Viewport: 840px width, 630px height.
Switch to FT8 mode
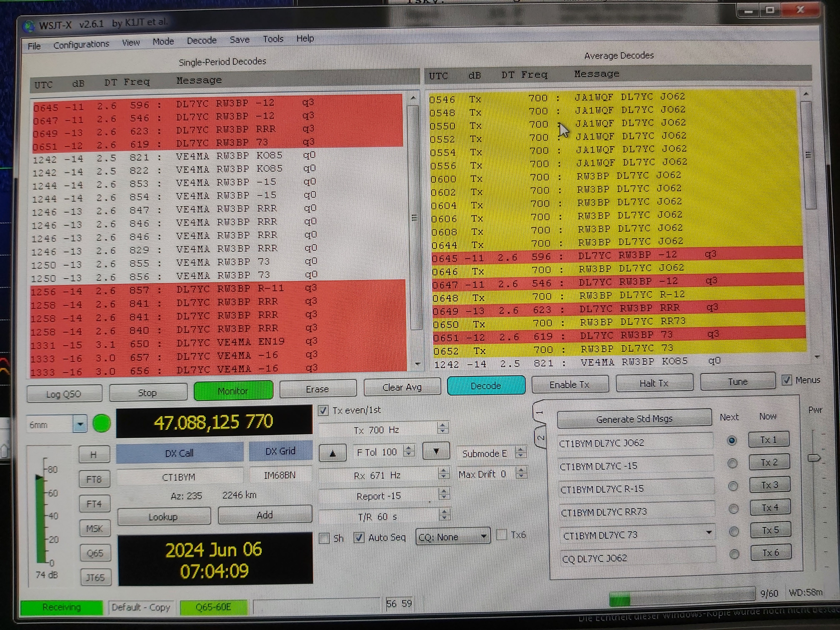coord(94,479)
